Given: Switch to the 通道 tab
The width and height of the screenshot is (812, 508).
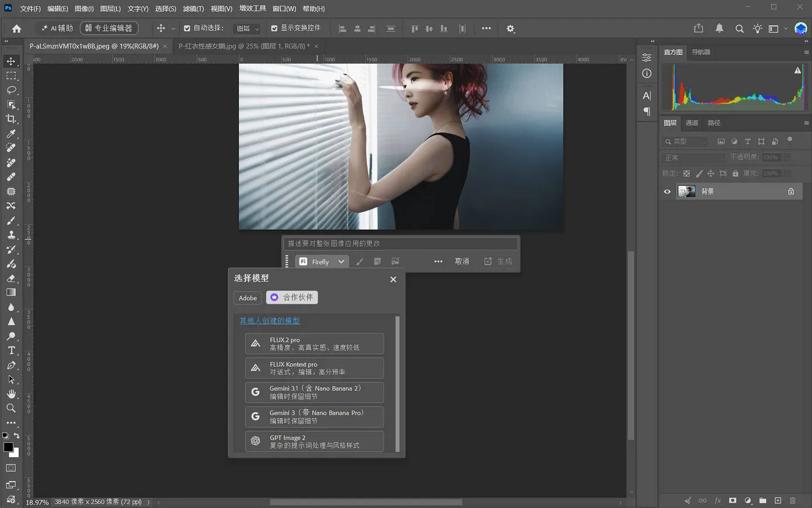Looking at the screenshot, I should tap(692, 123).
